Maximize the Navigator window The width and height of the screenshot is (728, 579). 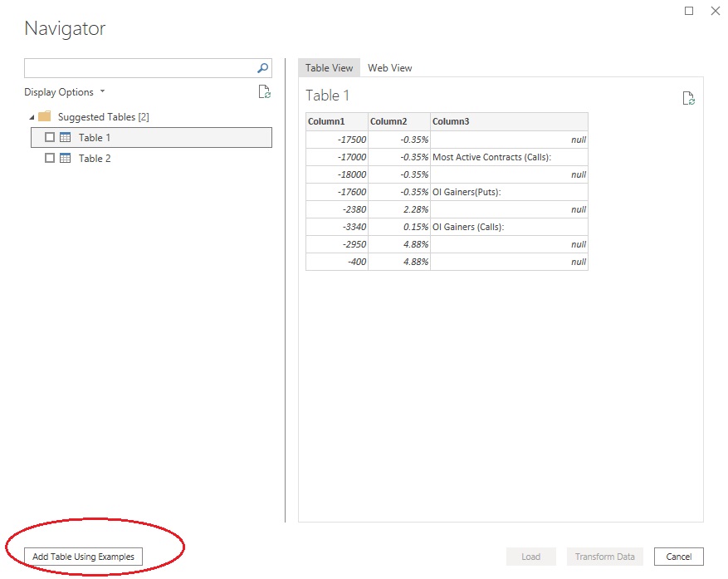click(x=689, y=11)
